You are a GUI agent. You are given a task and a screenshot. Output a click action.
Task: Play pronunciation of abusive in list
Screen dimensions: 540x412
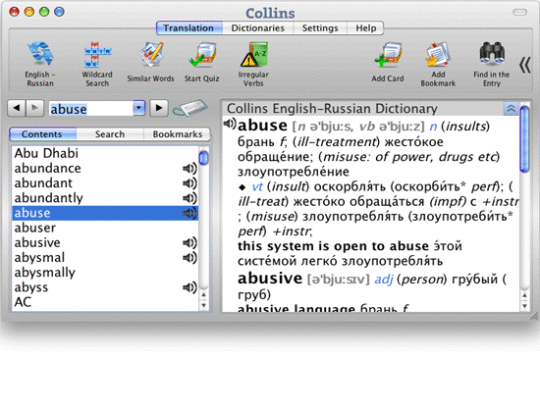click(189, 243)
